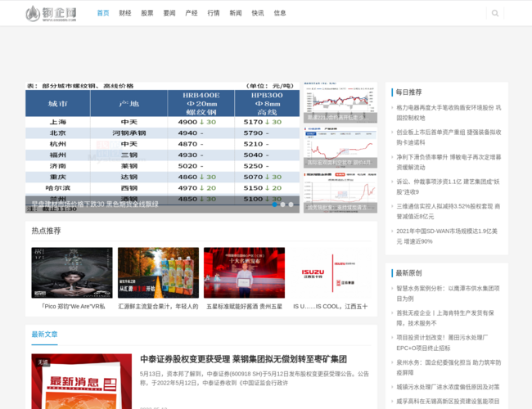532x409 pixels.
Task: Switch to the 最新文章 tab
Action: click(44, 335)
